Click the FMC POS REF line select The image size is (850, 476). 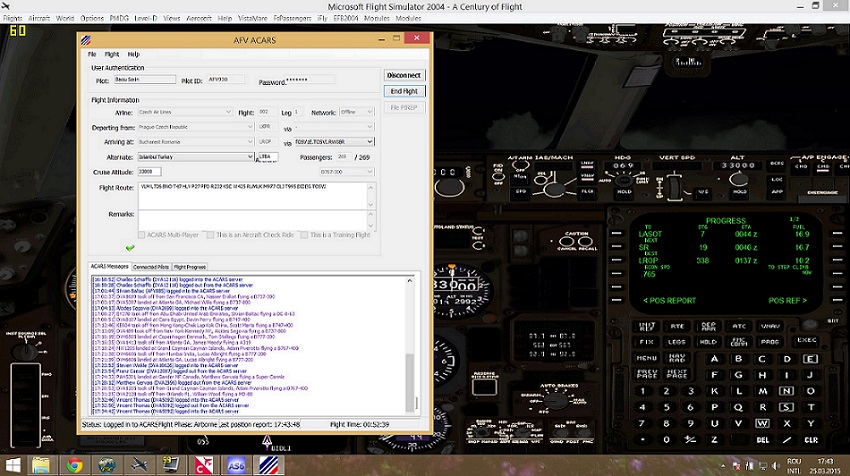click(838, 300)
